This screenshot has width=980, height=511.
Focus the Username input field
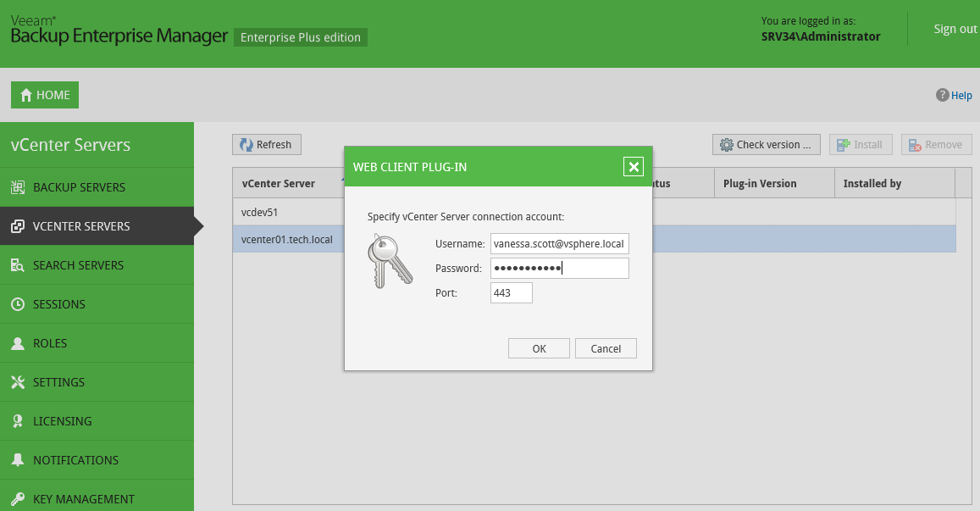pyautogui.click(x=559, y=244)
